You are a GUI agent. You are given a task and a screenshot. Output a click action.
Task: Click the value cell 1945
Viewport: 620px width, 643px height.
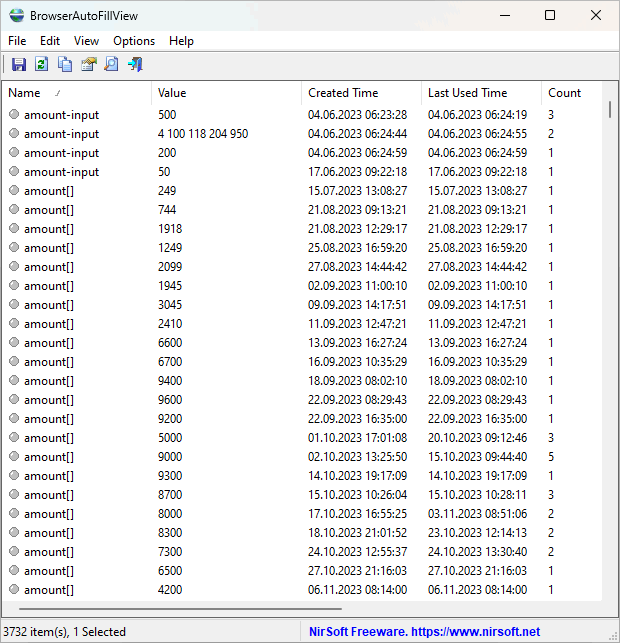click(x=170, y=285)
